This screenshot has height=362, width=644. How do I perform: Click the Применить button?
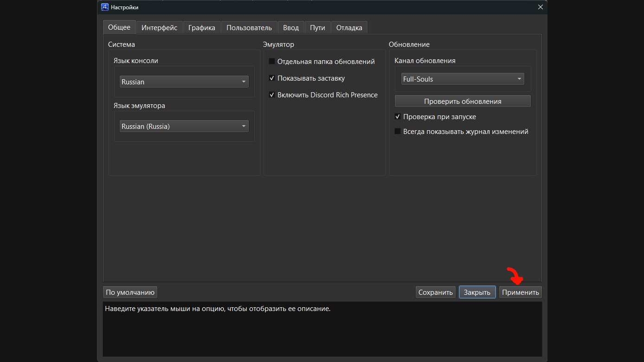tap(521, 292)
